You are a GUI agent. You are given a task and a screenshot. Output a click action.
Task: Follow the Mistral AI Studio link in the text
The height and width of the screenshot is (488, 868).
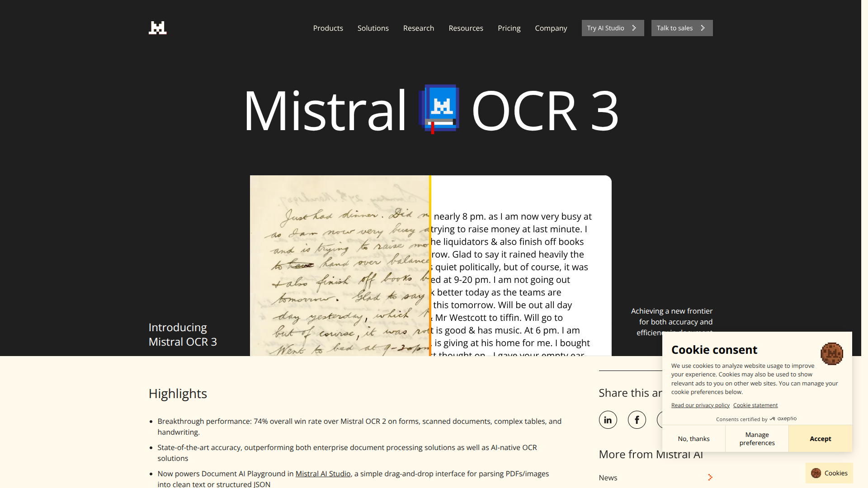(x=323, y=474)
